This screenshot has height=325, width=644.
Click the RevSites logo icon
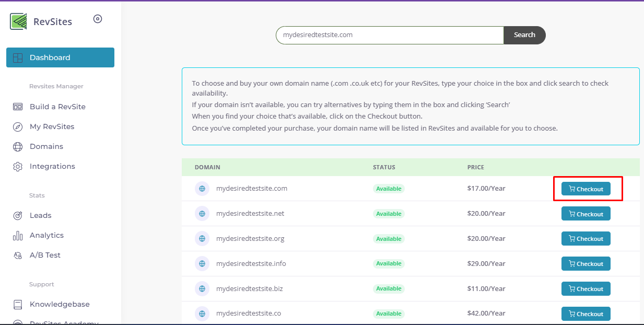coord(18,21)
